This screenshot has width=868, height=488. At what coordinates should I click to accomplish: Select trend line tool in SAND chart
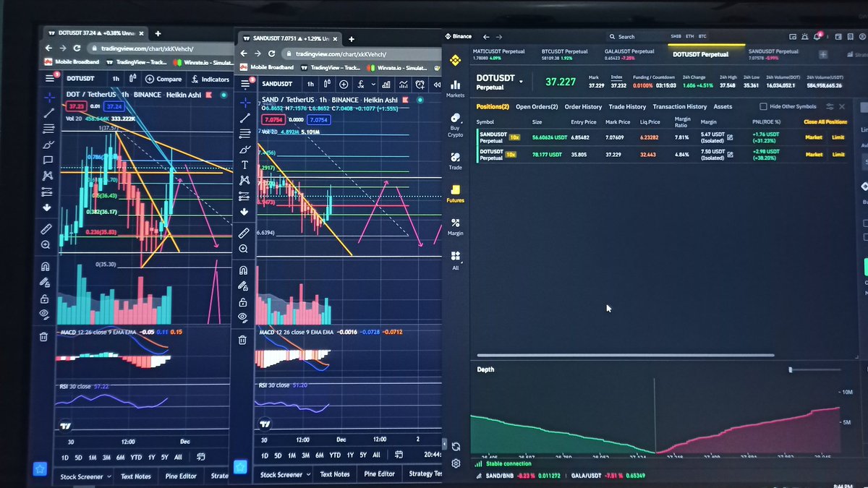pyautogui.click(x=245, y=118)
